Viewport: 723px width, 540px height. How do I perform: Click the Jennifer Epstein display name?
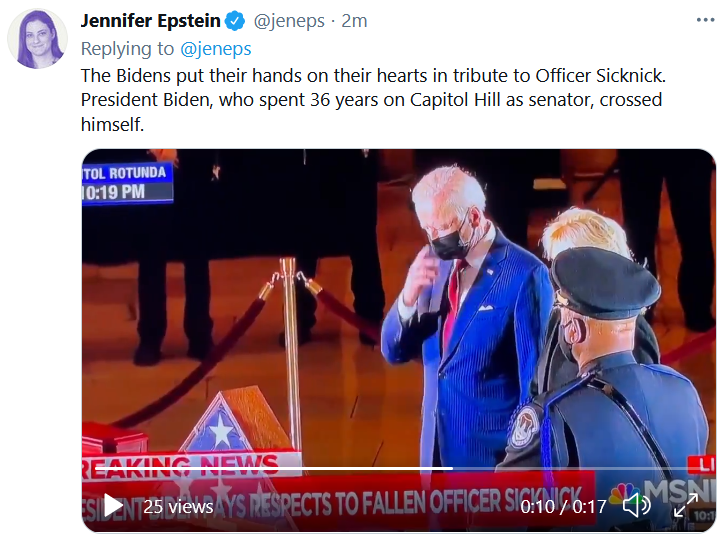[150, 20]
